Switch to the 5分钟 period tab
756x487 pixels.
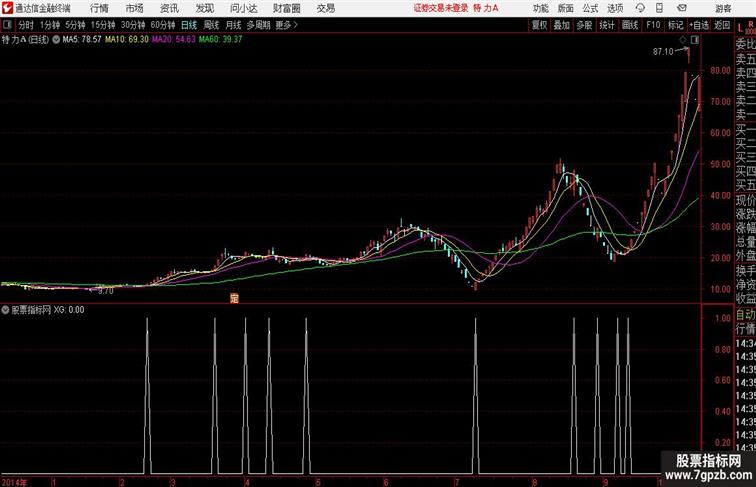pos(75,25)
